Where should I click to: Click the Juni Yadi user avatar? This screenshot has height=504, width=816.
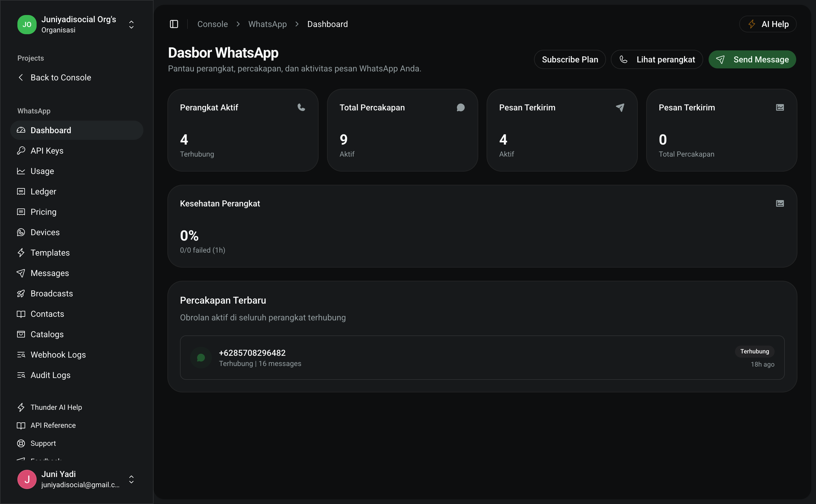pyautogui.click(x=27, y=479)
